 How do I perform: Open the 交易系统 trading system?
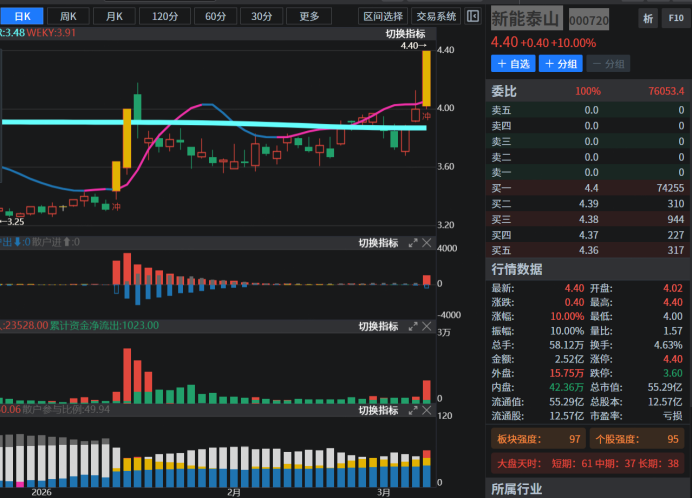tap(436, 16)
